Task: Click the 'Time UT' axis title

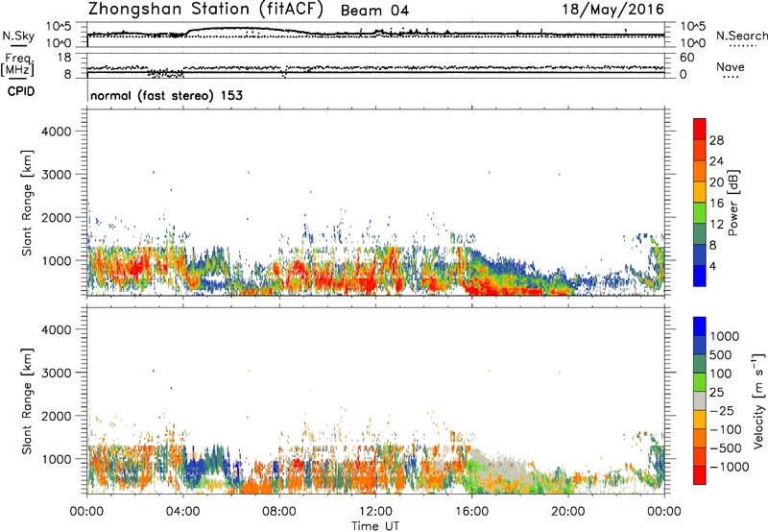Action: point(375,526)
